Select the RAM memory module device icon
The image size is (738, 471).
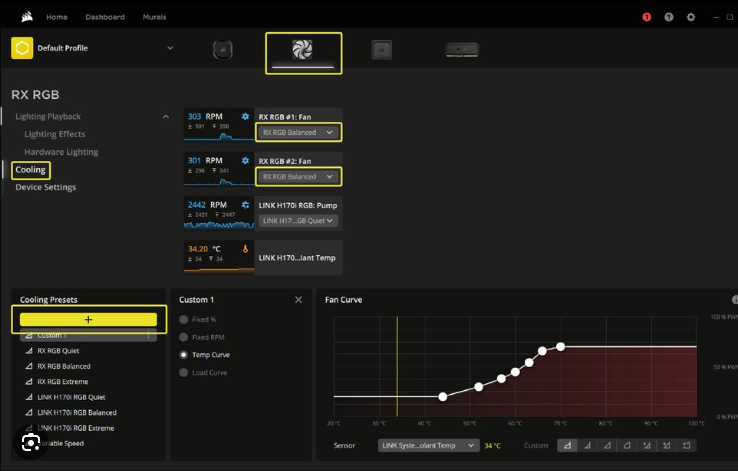point(462,49)
